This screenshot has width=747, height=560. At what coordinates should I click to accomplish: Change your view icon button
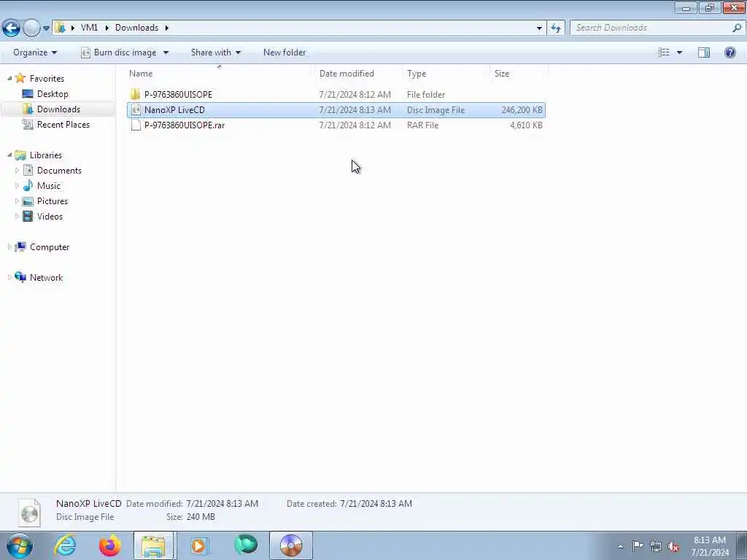pyautogui.click(x=664, y=52)
